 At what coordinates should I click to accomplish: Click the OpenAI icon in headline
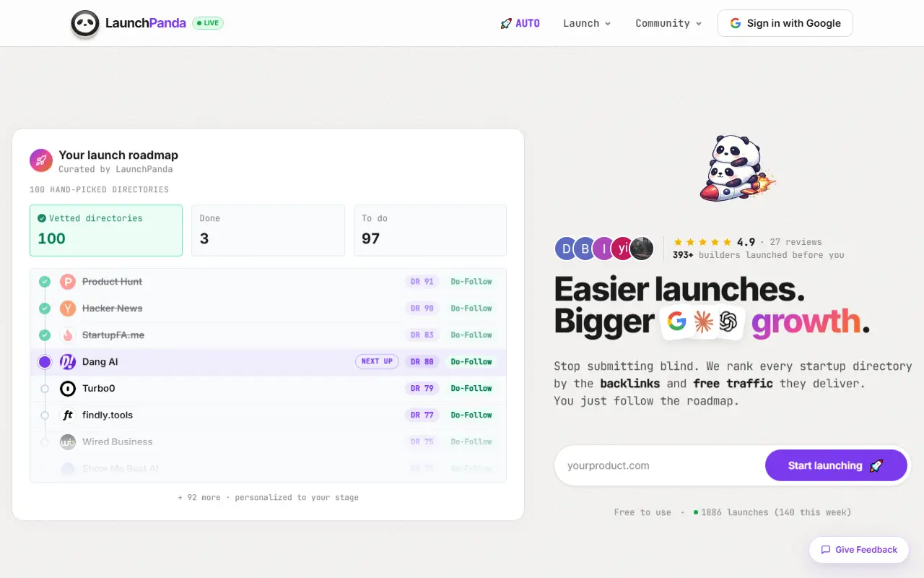pos(729,322)
